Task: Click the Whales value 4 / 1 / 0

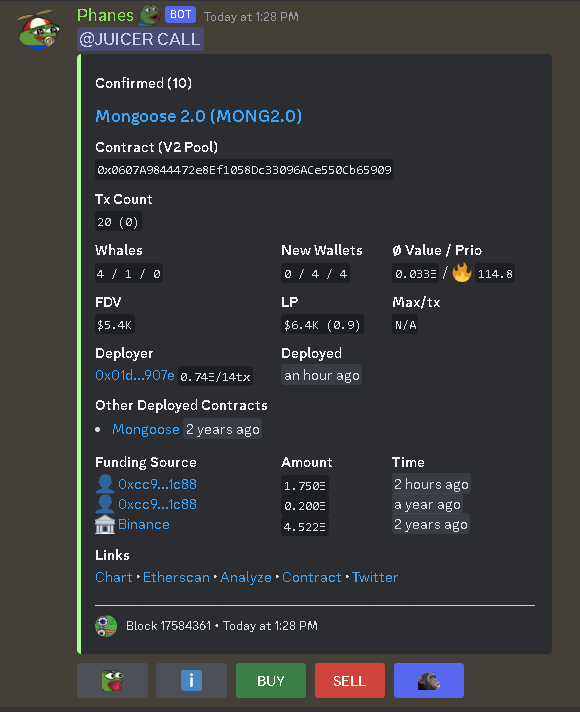Action: coord(129,274)
